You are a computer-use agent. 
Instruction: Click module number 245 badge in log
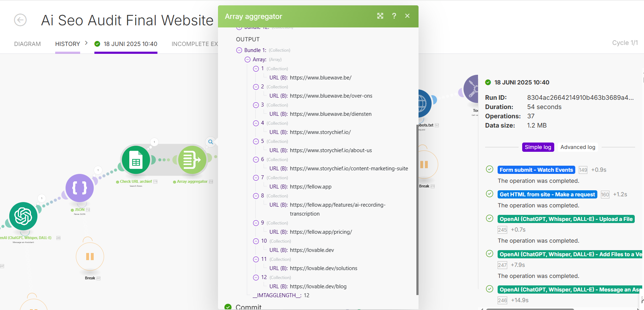click(x=502, y=230)
